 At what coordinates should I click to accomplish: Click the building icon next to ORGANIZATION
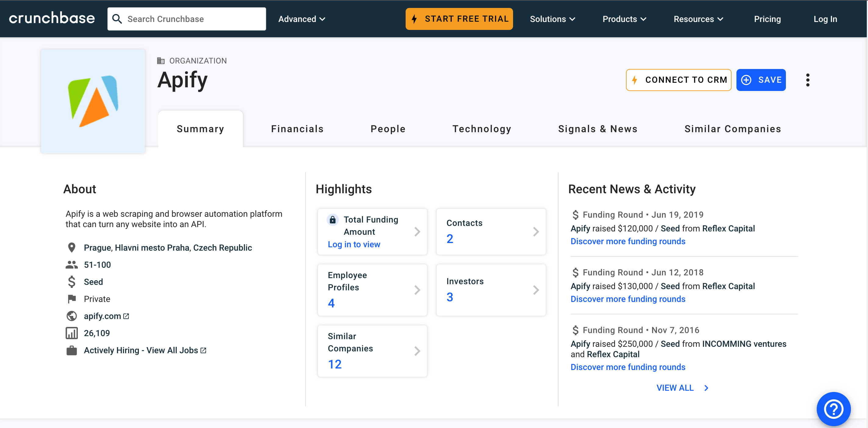pyautogui.click(x=161, y=61)
